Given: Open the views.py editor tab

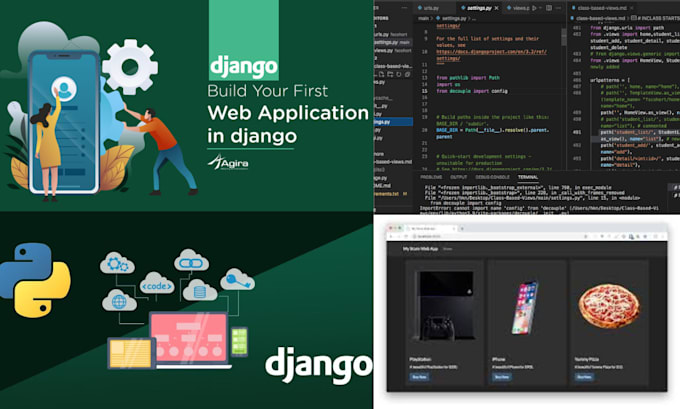Looking at the screenshot, I should tap(517, 8).
